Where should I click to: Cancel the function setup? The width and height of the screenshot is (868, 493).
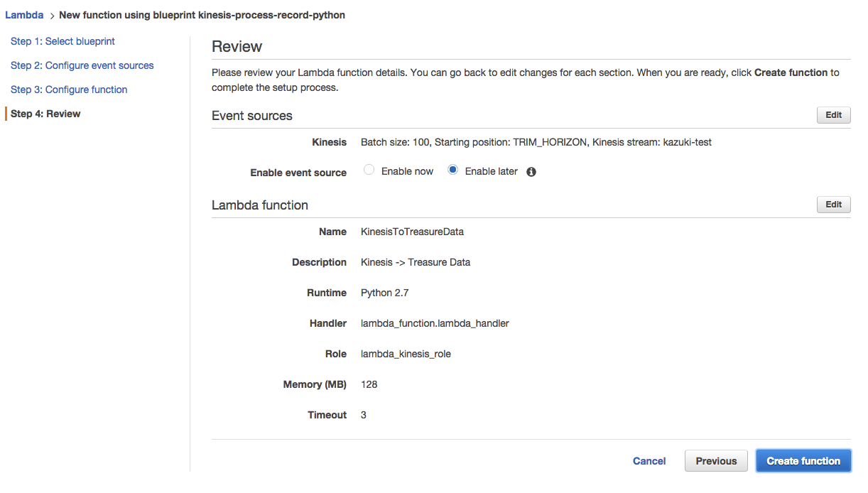coord(649,461)
